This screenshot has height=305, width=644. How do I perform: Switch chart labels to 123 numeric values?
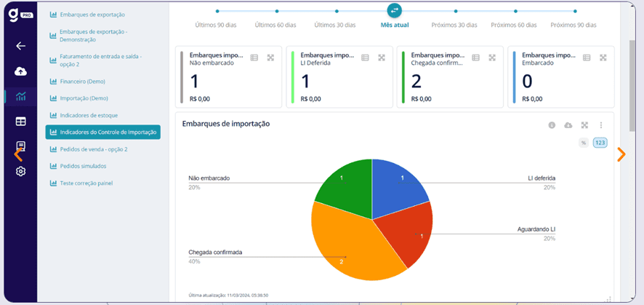point(600,143)
